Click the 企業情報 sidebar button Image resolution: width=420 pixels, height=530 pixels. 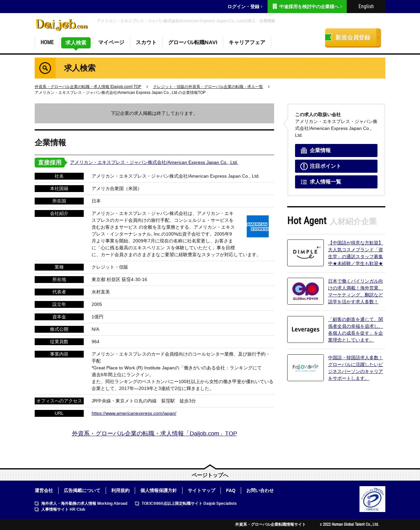click(x=336, y=150)
